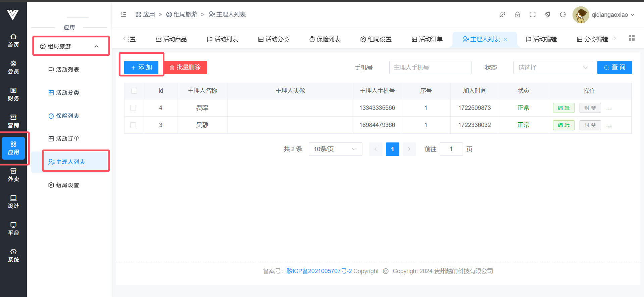Screen dimensions: 644x297
Task: Click the blue 添加 button
Action: [141, 68]
